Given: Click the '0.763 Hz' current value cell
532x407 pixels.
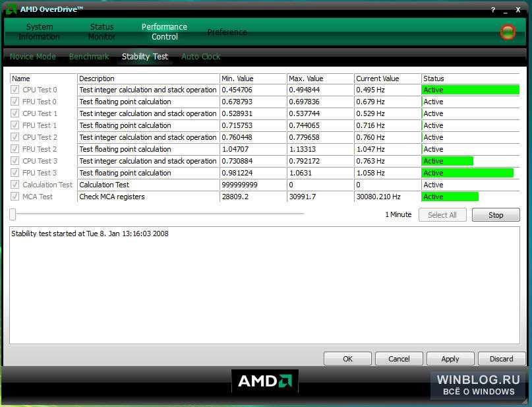Looking at the screenshot, I should point(388,161).
